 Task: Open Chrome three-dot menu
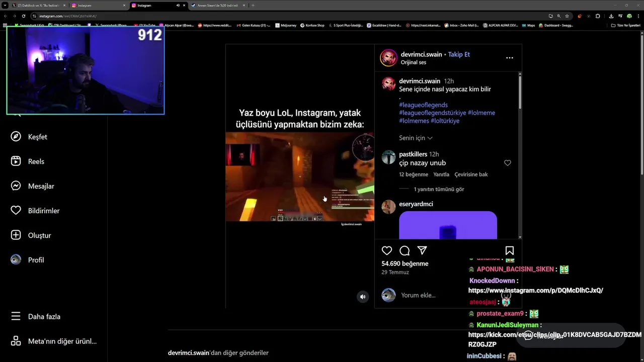(638, 16)
